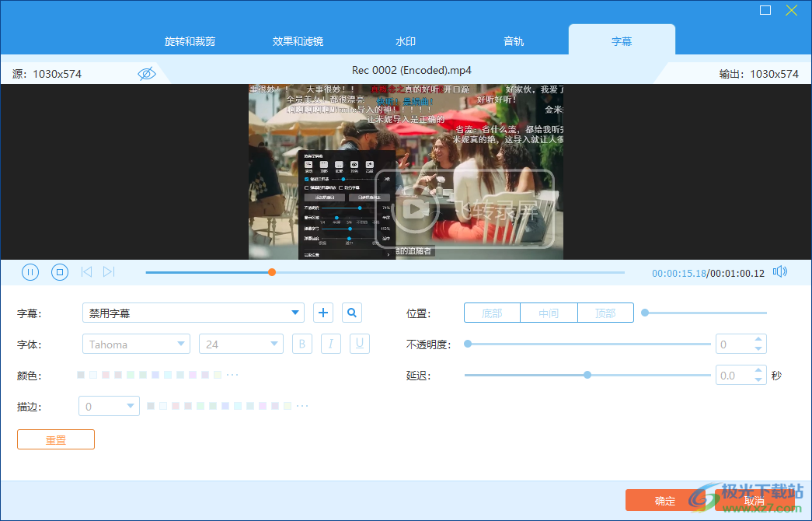The image size is (812, 521).
Task: Toggle the source preview eye icon
Action: [147, 73]
